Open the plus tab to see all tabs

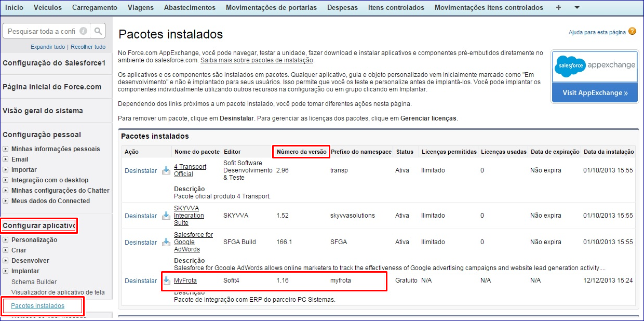point(558,7)
